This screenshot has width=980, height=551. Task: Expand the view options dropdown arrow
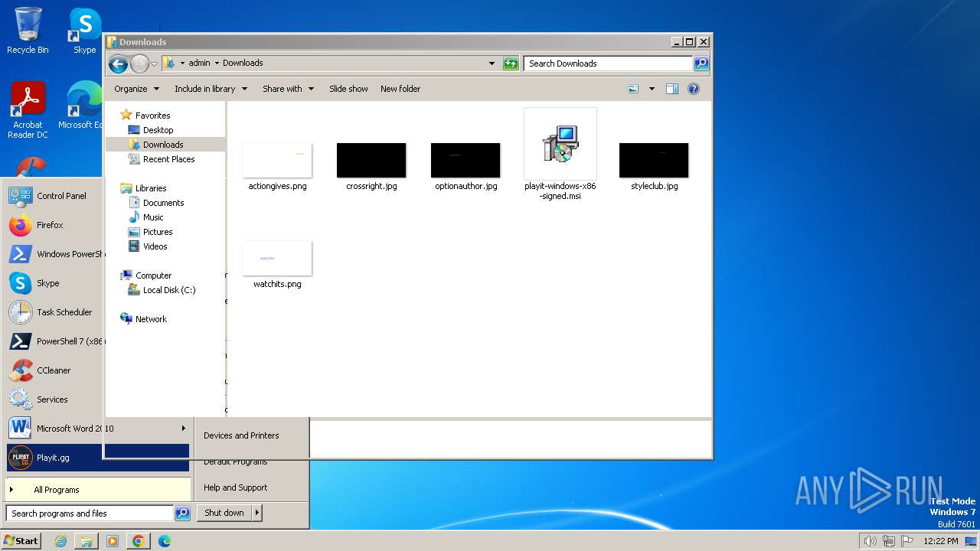point(652,89)
